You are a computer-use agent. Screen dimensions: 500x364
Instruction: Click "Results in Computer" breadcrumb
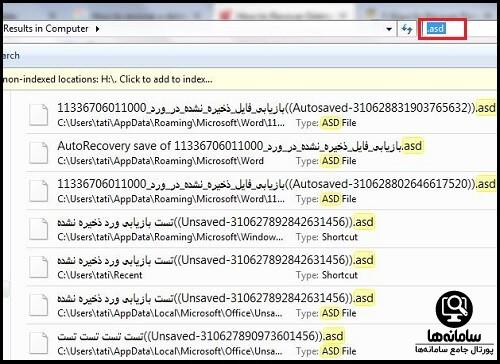(x=46, y=29)
